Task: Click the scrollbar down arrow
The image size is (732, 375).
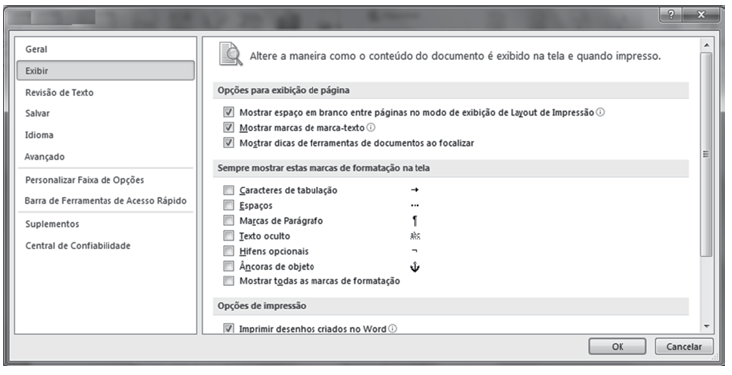Action: tap(706, 326)
